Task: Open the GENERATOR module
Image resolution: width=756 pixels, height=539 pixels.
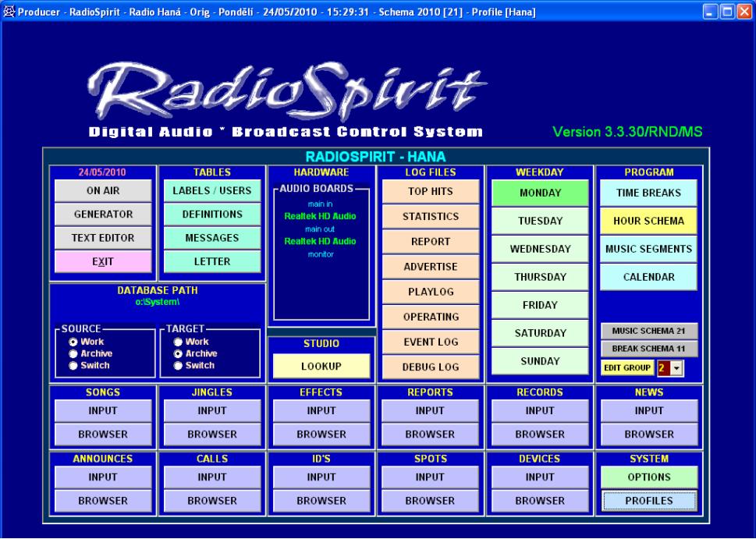Action: (103, 215)
